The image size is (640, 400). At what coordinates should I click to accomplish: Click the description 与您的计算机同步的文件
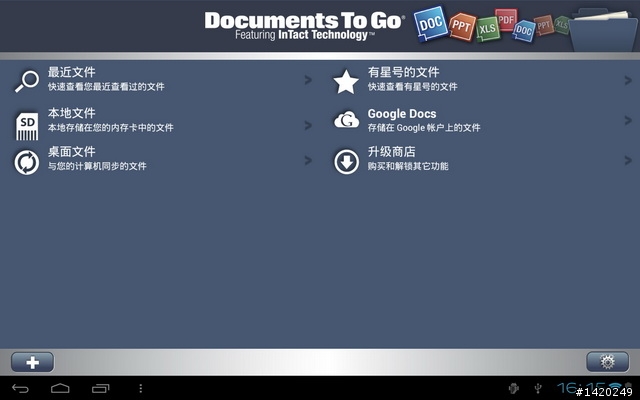[x=97, y=166]
